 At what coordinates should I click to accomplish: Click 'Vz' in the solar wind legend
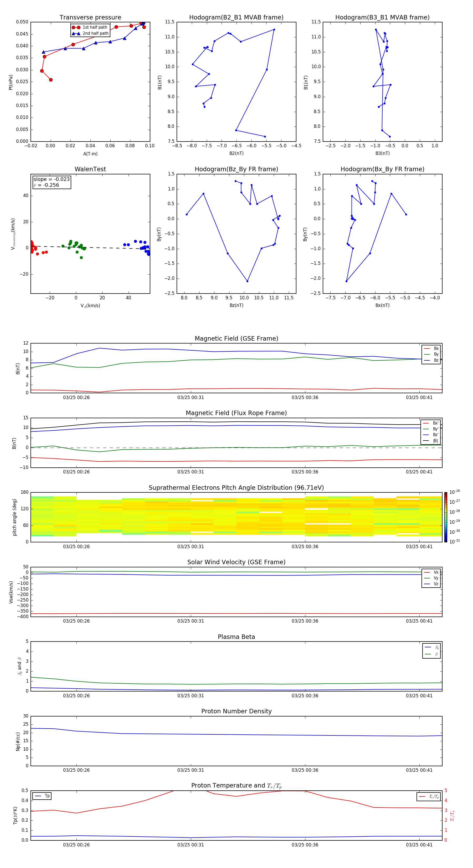tap(431, 584)
